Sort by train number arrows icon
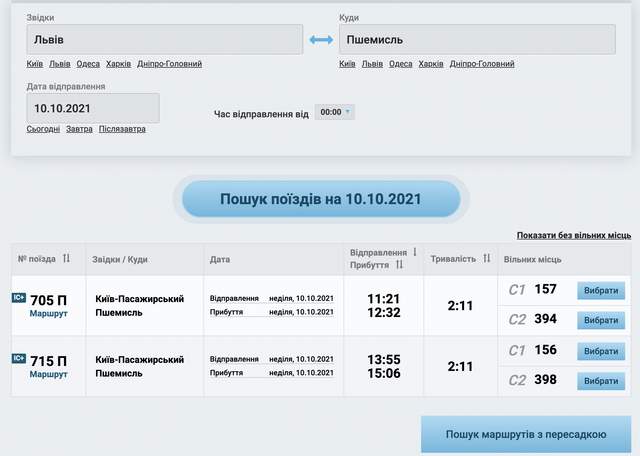Image resolution: width=640 pixels, height=456 pixels. point(67,259)
